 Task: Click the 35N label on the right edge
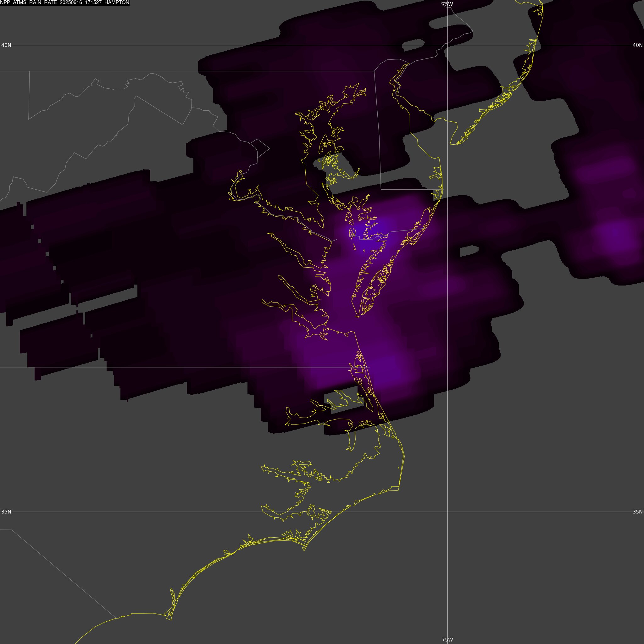click(x=637, y=512)
